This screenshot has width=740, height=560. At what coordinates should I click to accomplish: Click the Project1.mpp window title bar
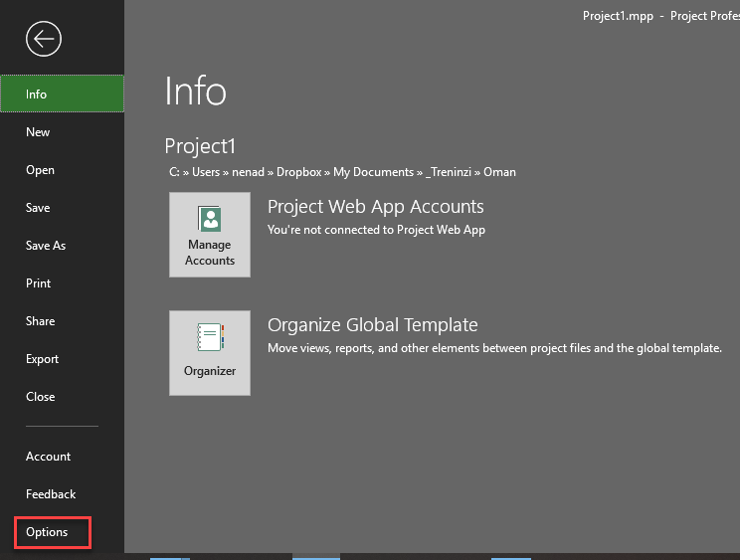[617, 16]
